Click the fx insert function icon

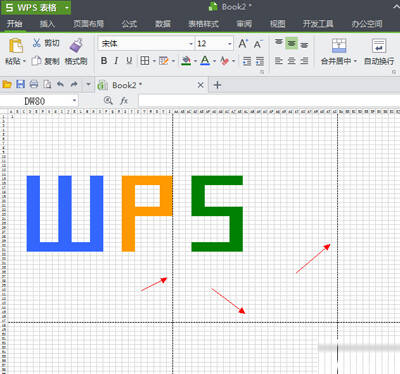point(124,100)
